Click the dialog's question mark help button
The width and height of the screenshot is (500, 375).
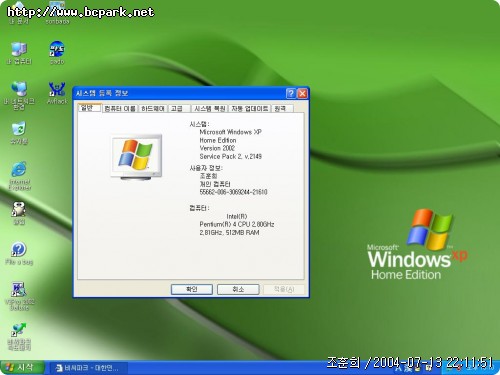click(x=291, y=93)
